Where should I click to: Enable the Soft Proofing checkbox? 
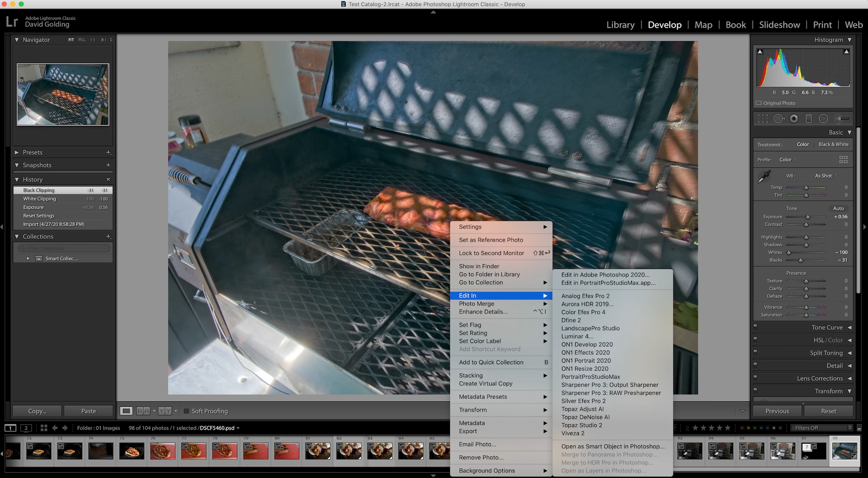(186, 411)
